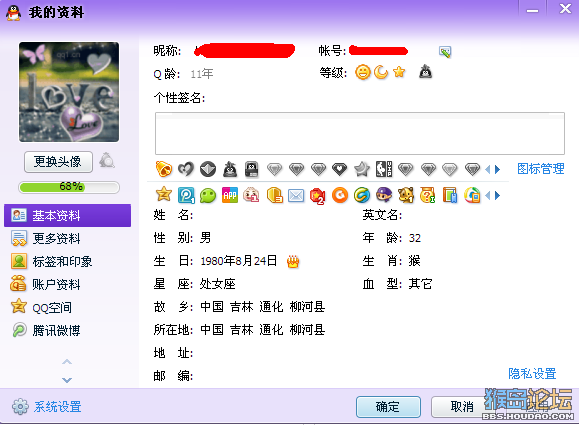Click the colorful ring browser icon
This screenshot has height=425, width=579.
472,195
